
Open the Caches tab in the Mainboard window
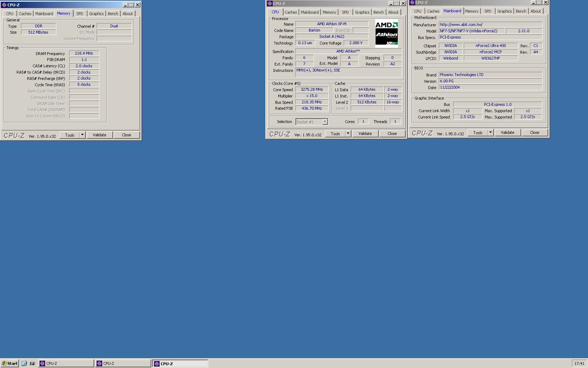[x=433, y=11]
